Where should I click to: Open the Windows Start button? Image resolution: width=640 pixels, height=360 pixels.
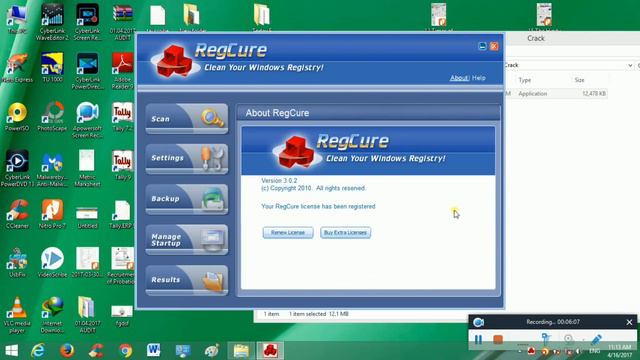[11, 350]
